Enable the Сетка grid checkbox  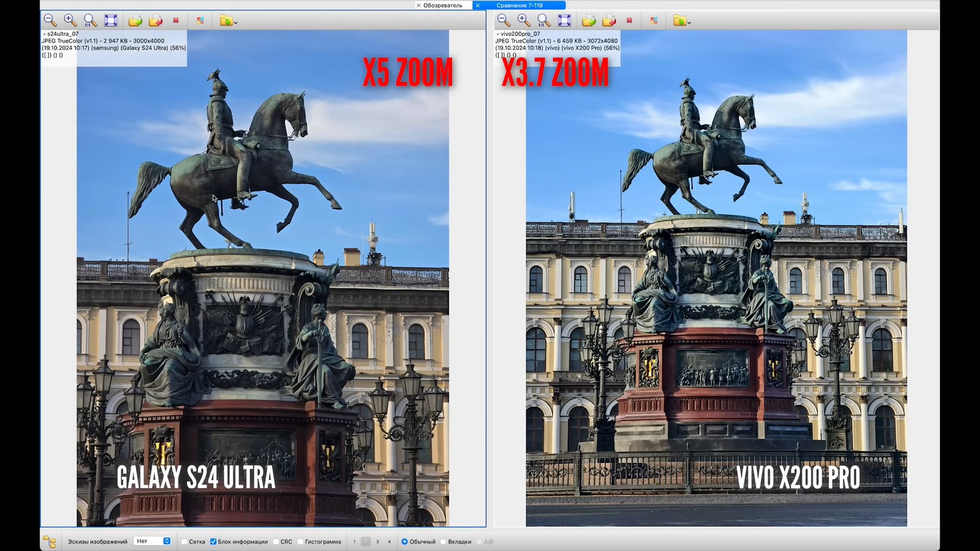[184, 542]
